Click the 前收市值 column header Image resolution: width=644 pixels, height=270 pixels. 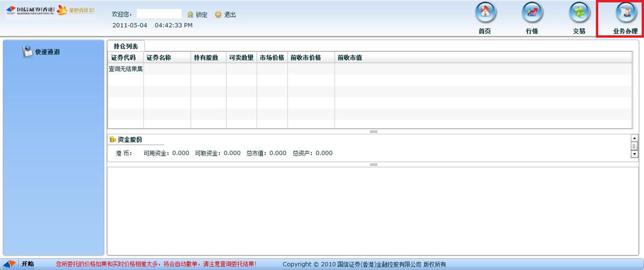pos(350,58)
